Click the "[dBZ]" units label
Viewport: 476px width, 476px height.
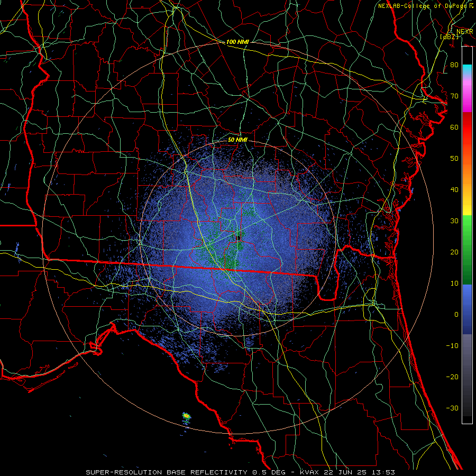pyautogui.click(x=449, y=36)
